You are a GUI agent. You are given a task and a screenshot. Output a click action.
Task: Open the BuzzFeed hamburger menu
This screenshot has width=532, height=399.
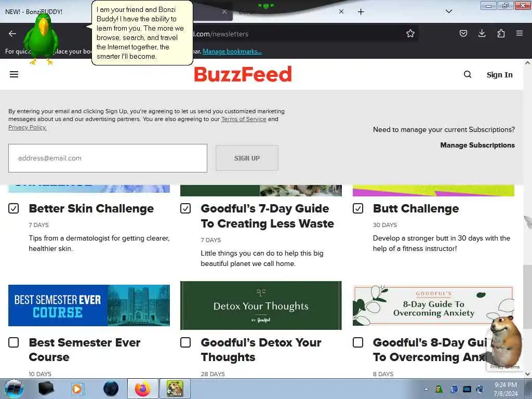point(14,74)
